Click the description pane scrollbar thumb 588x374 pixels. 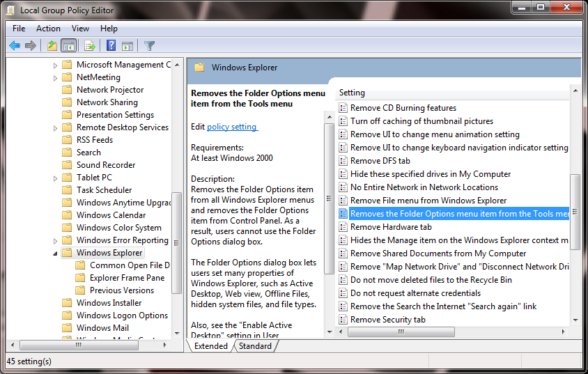(329, 198)
